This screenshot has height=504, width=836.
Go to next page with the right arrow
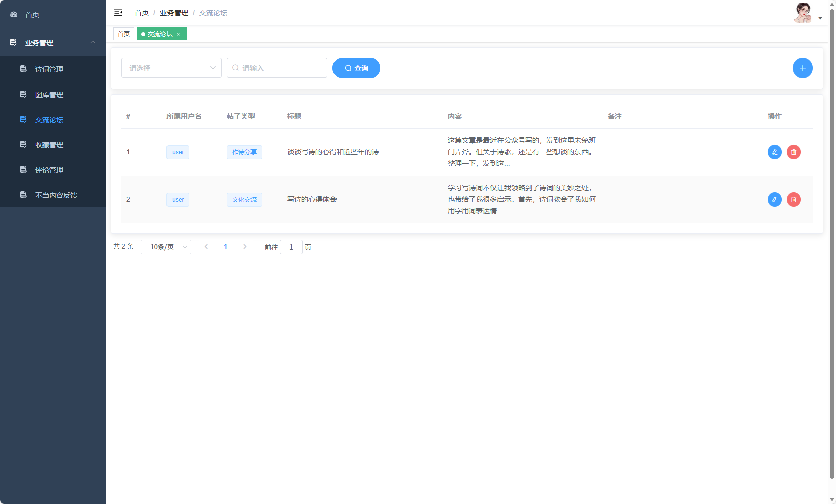click(245, 246)
